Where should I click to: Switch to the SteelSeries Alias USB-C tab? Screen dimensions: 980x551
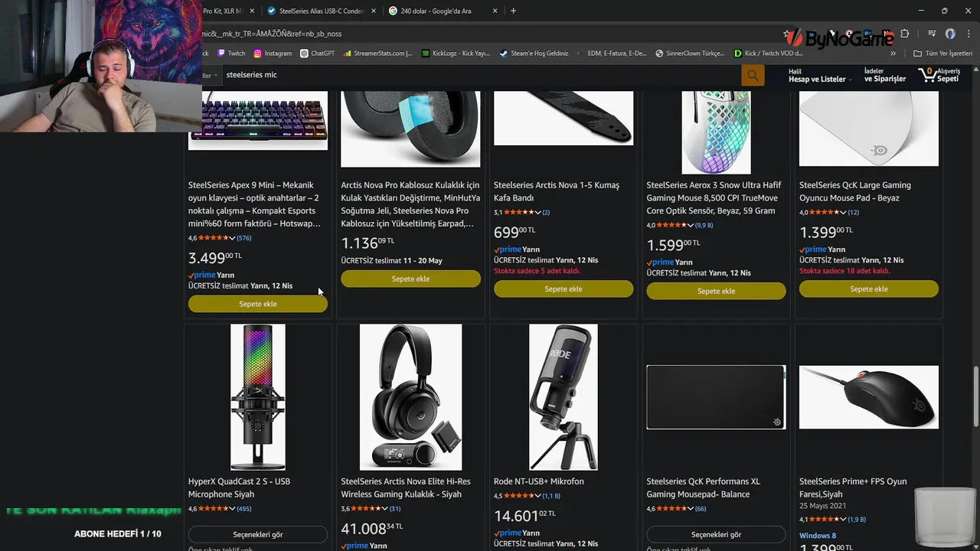(x=321, y=11)
